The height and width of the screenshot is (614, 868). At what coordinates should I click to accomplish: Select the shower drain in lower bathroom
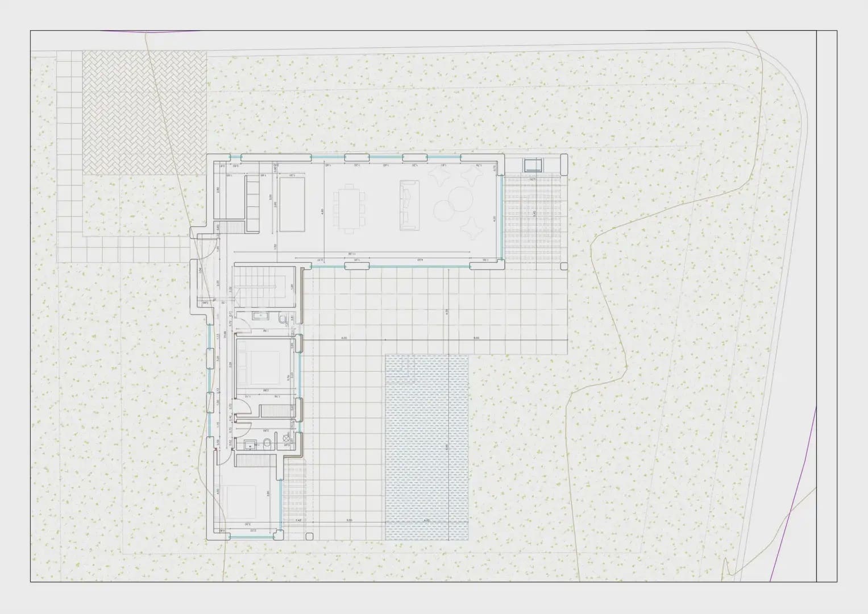(286, 438)
